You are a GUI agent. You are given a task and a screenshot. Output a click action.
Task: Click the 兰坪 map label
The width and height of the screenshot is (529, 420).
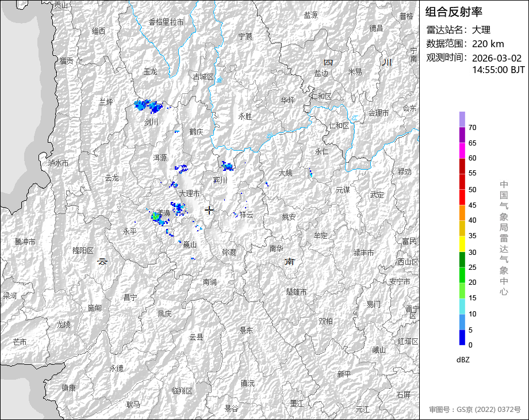click(x=106, y=102)
